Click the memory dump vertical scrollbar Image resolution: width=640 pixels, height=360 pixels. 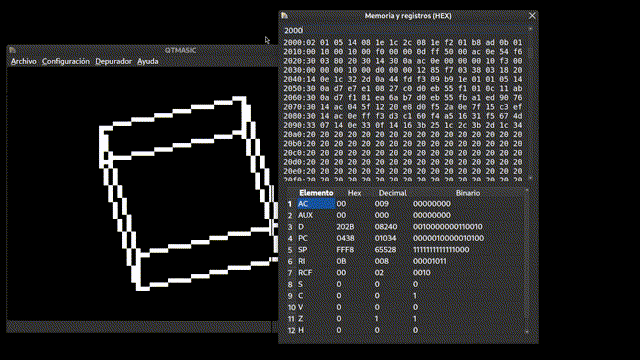[x=530, y=104]
